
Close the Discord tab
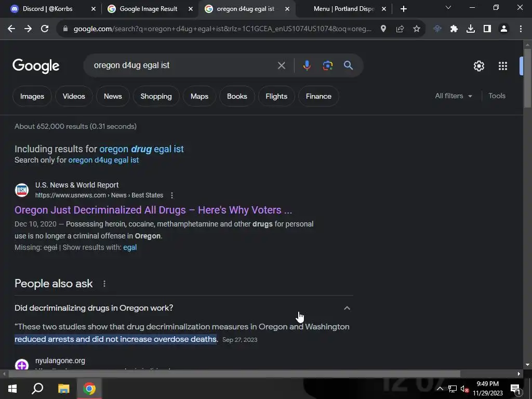click(94, 9)
